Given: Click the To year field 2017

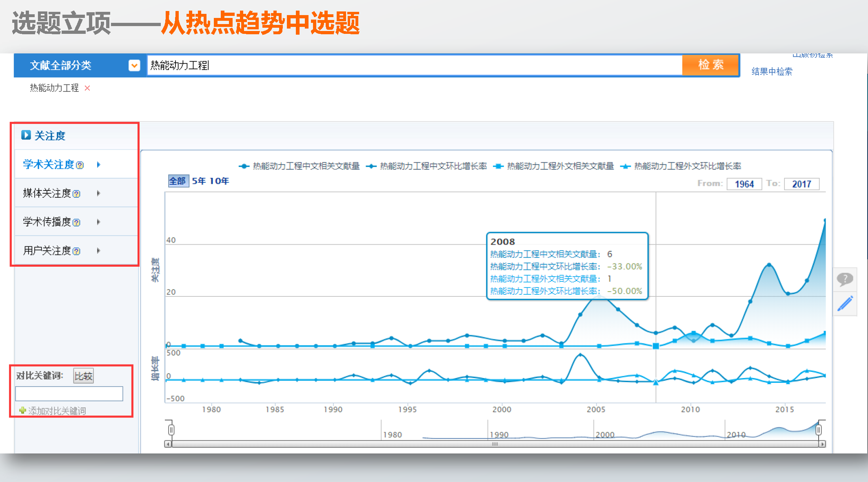Looking at the screenshot, I should [x=801, y=184].
